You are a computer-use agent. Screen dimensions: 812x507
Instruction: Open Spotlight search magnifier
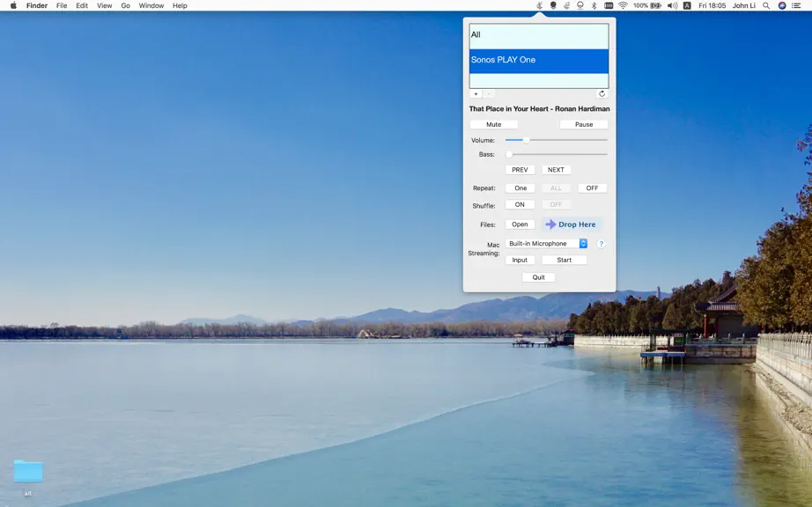point(766,5)
